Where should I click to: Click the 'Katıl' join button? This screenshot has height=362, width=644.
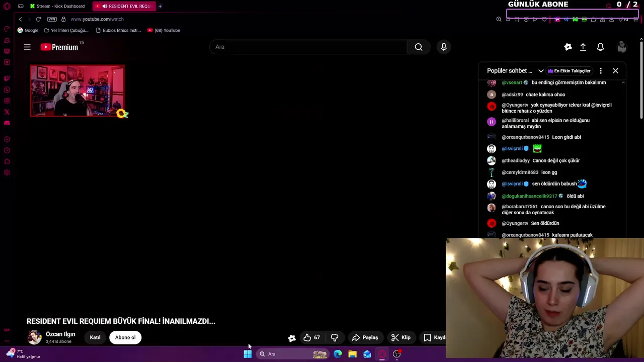point(95,337)
